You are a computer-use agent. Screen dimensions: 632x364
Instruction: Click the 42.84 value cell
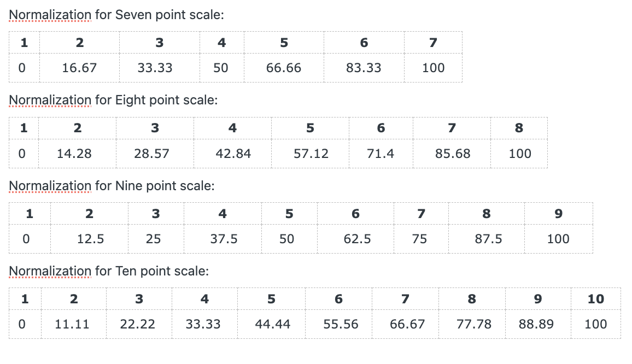pyautogui.click(x=232, y=154)
